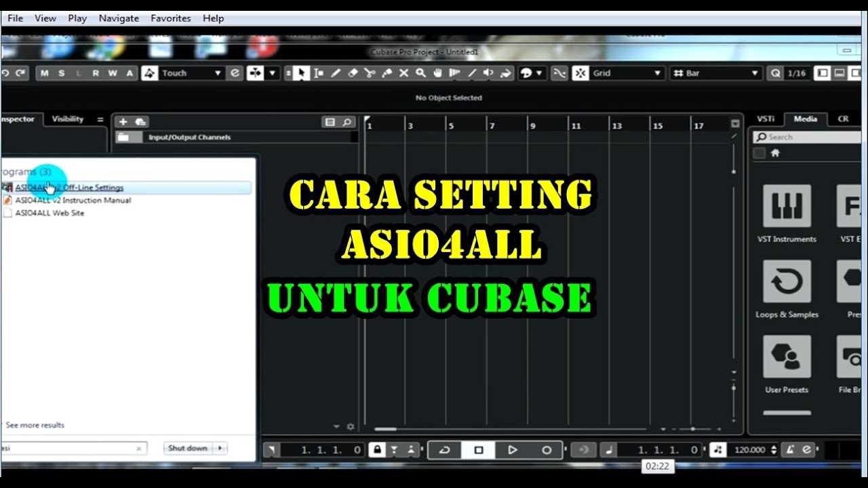Open the track list settings gear

point(351,427)
